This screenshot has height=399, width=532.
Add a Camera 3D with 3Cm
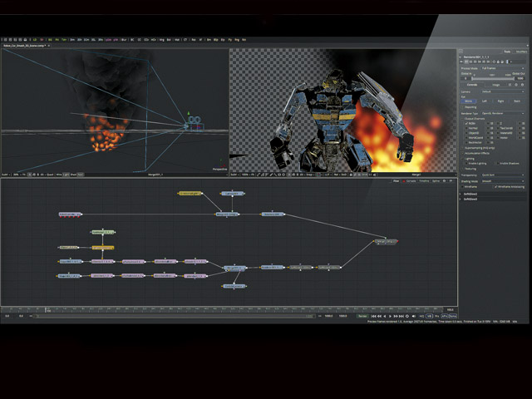click(x=86, y=40)
